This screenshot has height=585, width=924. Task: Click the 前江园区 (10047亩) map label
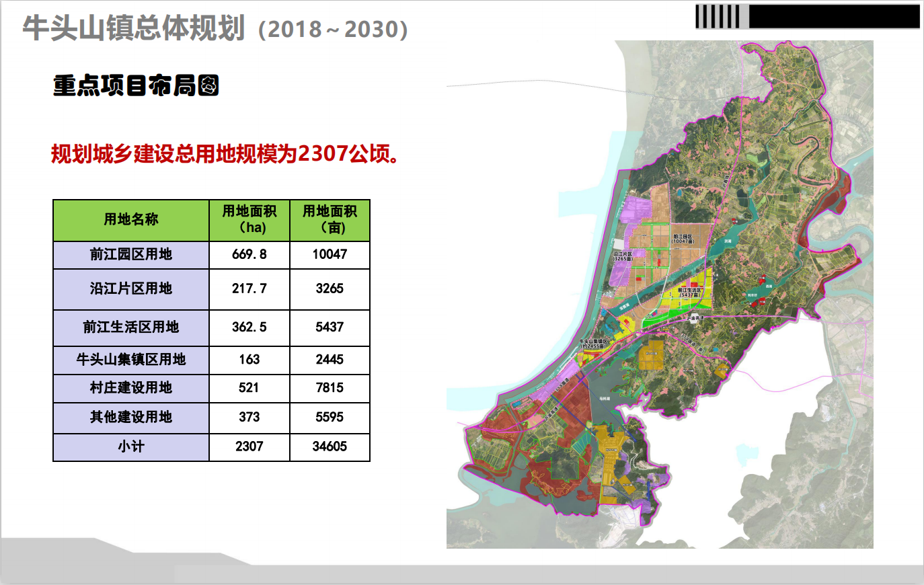(683, 239)
